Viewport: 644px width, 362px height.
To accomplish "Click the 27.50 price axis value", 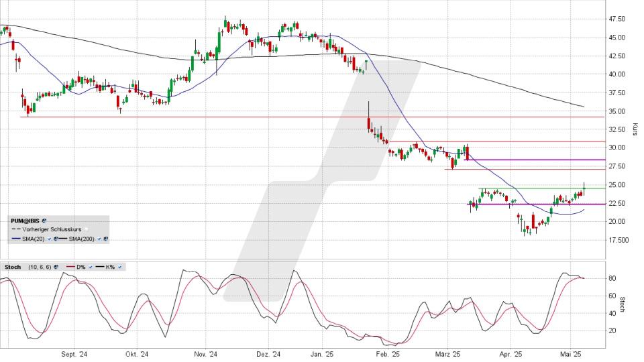I will 617,166.
